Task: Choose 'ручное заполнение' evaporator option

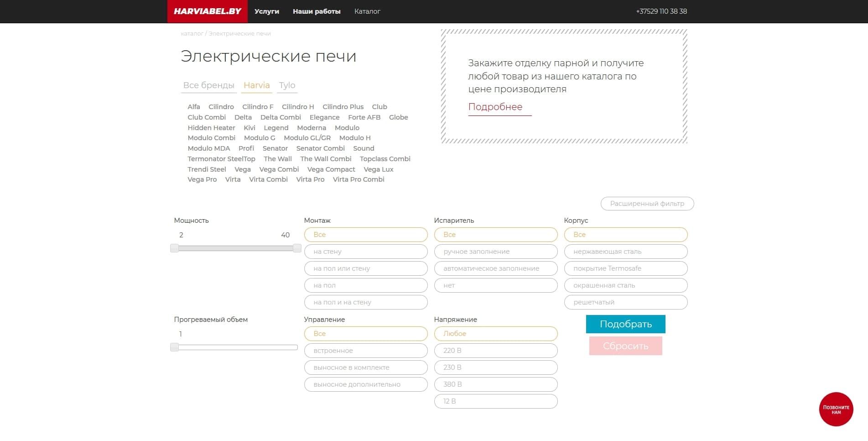Action: tap(496, 252)
